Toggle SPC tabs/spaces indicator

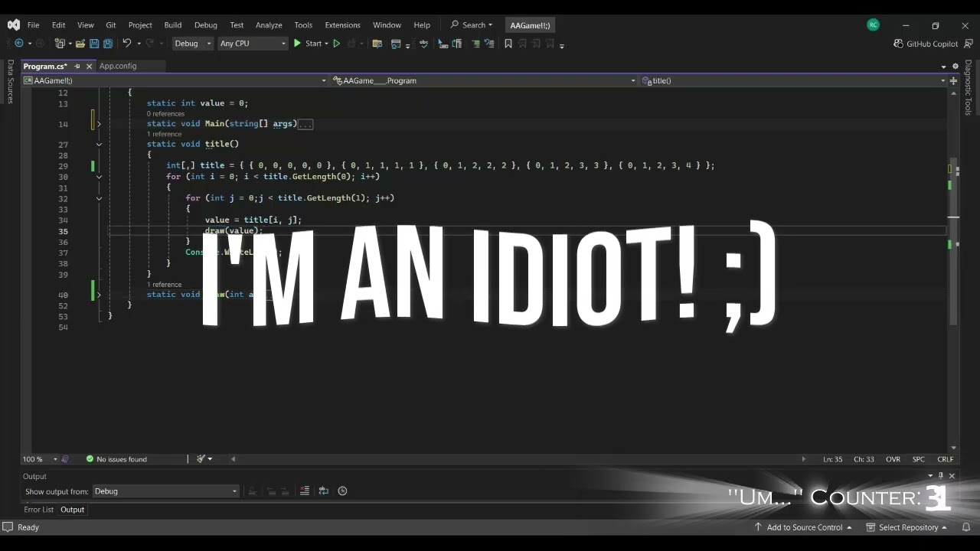point(919,459)
